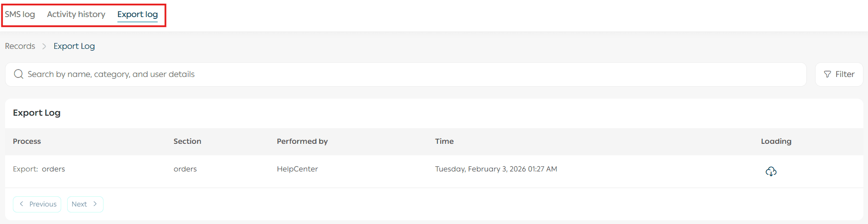Go to the Next page
Viewport: 868px width, 224px height.
click(x=85, y=204)
